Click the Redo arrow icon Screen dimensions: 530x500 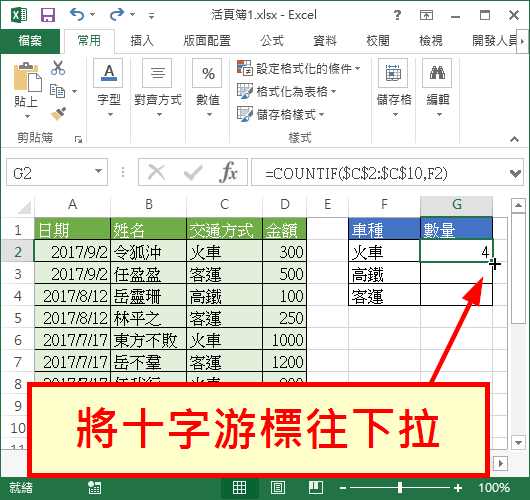(x=117, y=15)
